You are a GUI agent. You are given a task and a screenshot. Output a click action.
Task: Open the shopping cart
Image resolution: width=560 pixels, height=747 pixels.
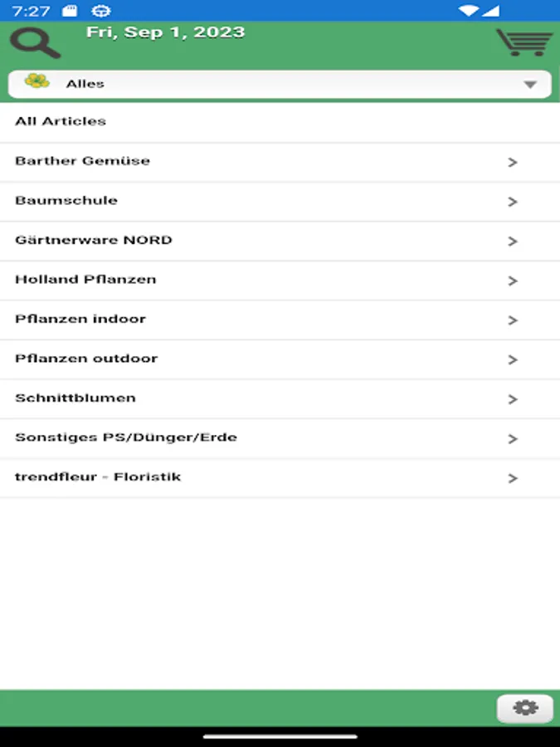coord(523,41)
